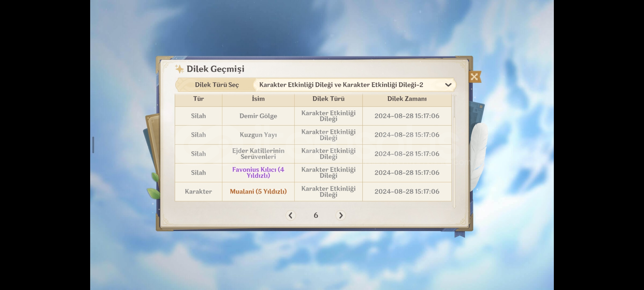Click Silah cell in Favonius Kılıcı row
The width and height of the screenshot is (644, 290).
[x=199, y=173]
